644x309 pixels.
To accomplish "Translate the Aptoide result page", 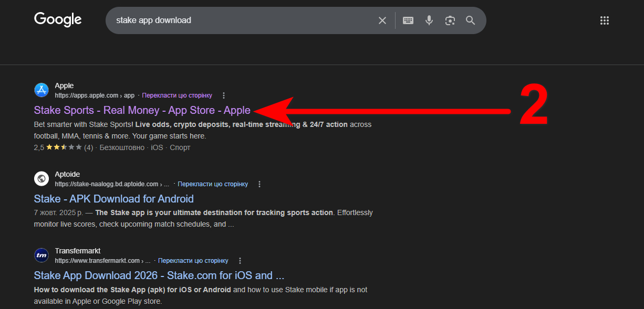I will coord(213,184).
